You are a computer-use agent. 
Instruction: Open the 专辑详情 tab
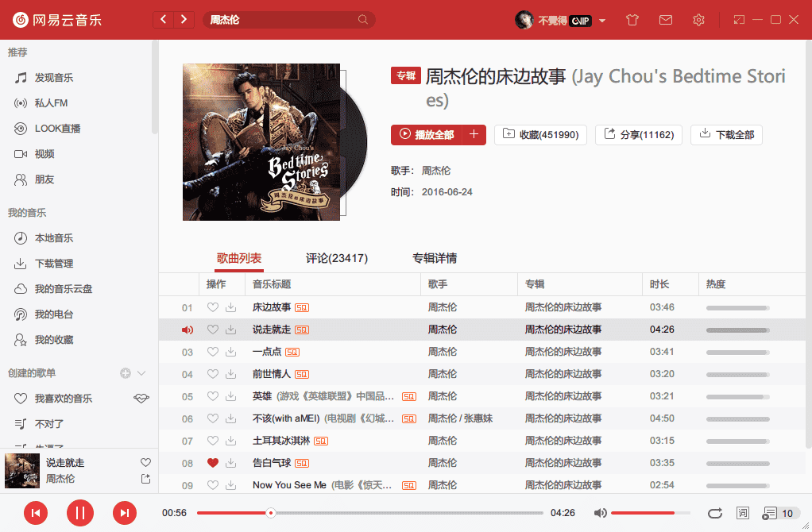pos(434,258)
